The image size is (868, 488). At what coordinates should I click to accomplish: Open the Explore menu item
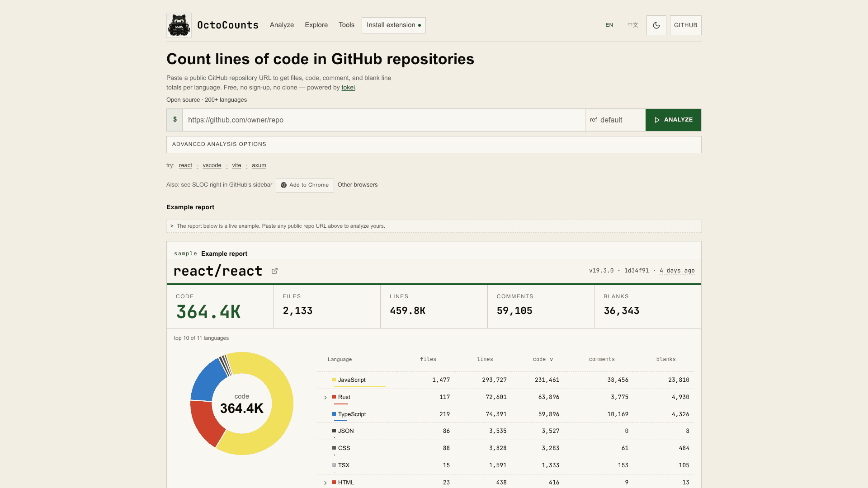coord(316,25)
